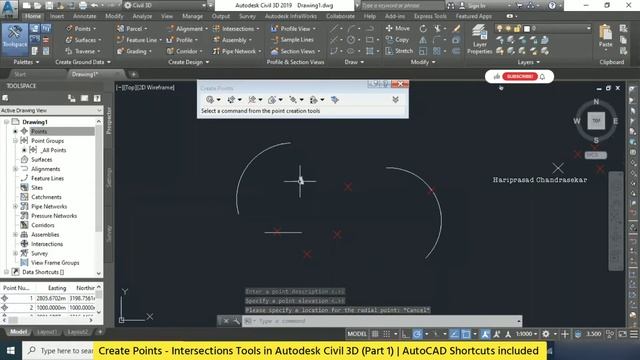Click the Undo arrow in quick access toolbar
Screen dimensions: 640x360
tap(94, 5)
